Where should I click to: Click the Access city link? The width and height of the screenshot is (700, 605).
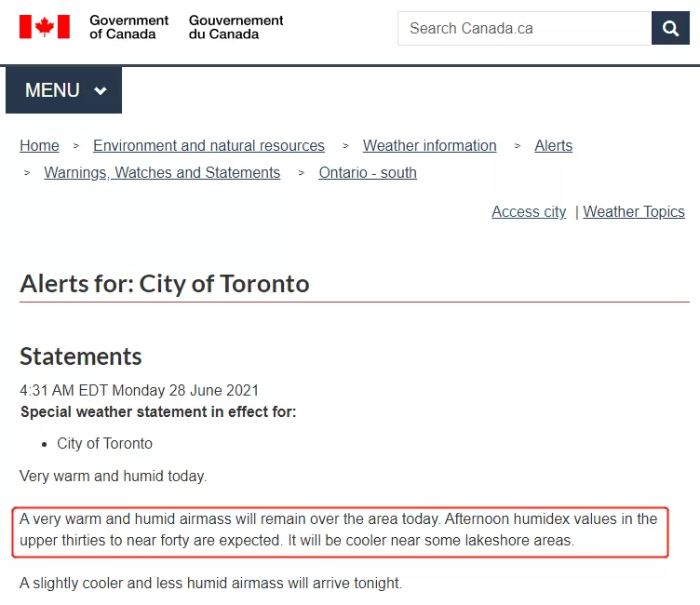click(x=529, y=211)
